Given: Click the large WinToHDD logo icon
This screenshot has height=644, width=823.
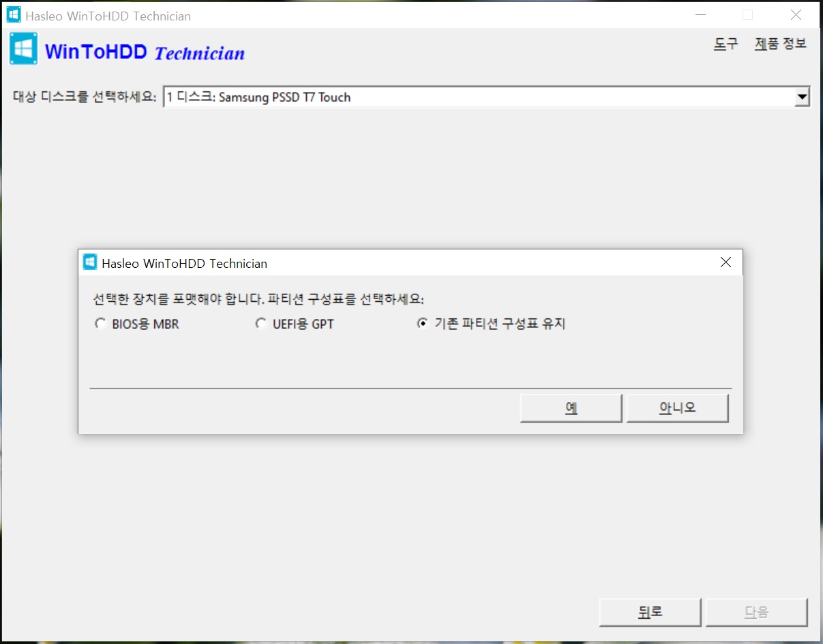Looking at the screenshot, I should [24, 49].
